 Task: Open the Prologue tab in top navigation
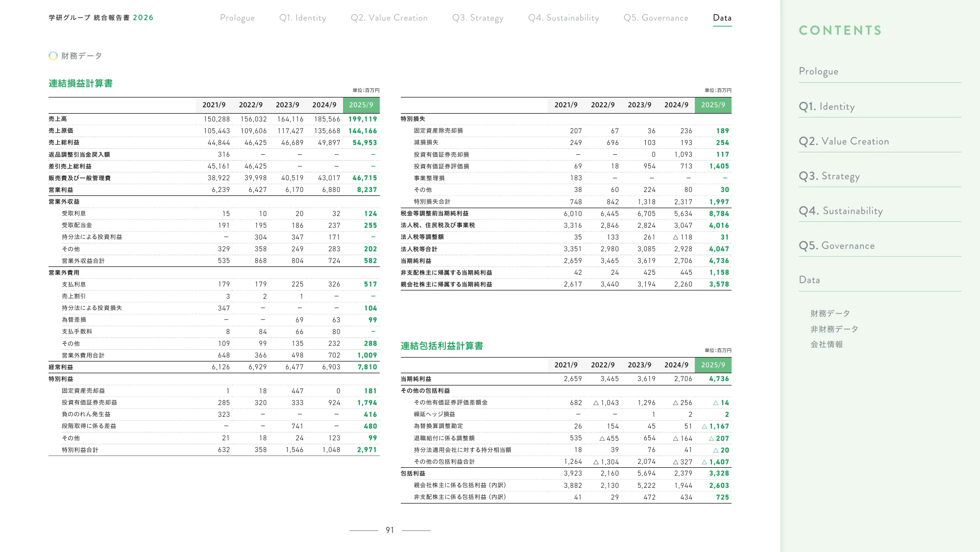point(237,18)
